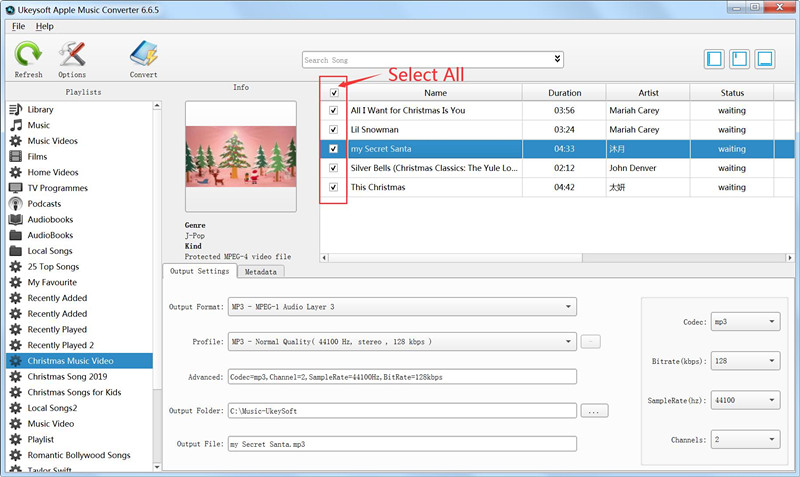This screenshot has width=800, height=477.
Task: Click the Refresh toolbar icon
Action: pyautogui.click(x=28, y=54)
